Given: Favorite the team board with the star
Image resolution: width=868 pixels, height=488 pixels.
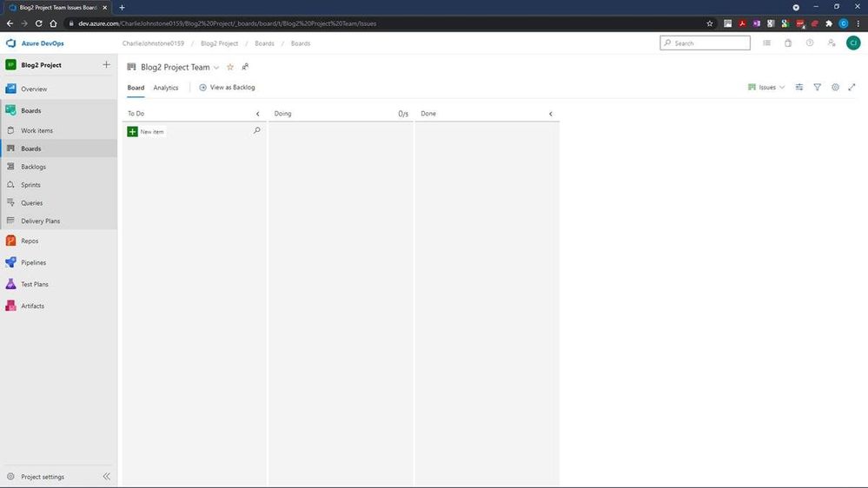Looking at the screenshot, I should (x=230, y=67).
